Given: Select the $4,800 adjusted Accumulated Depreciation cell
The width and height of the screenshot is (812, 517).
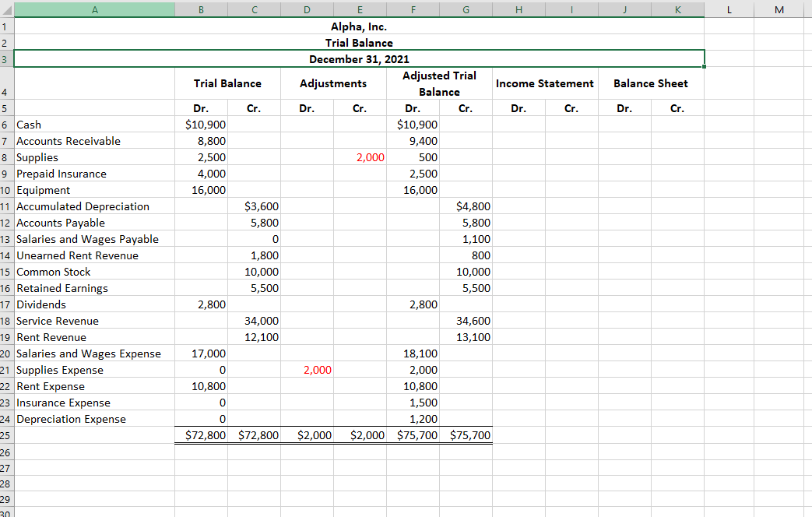Looking at the screenshot, I should (x=466, y=206).
